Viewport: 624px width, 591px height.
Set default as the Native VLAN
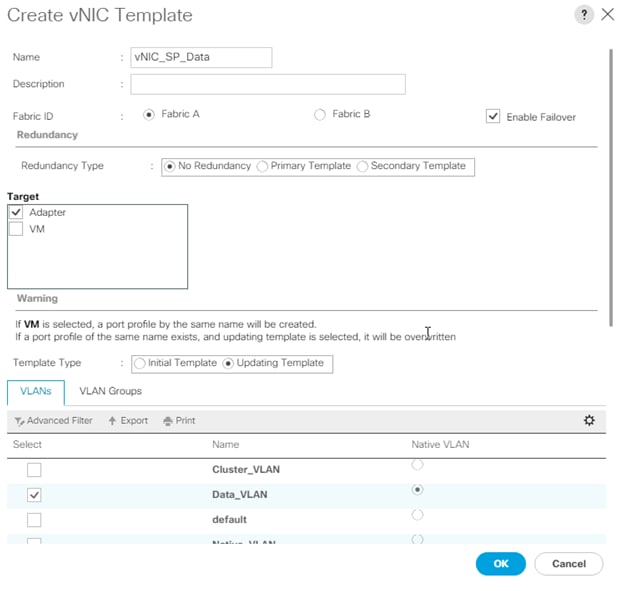click(417, 515)
